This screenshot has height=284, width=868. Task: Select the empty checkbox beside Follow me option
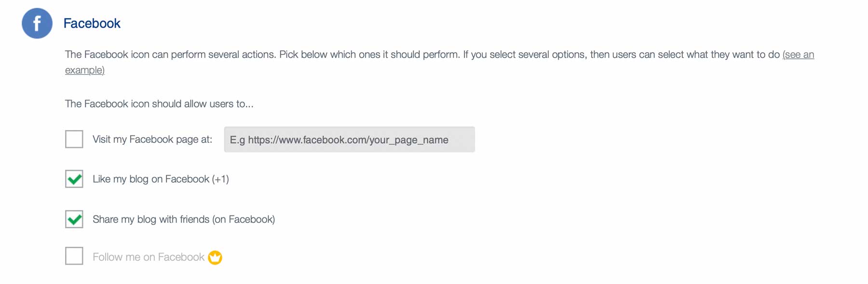(74, 256)
